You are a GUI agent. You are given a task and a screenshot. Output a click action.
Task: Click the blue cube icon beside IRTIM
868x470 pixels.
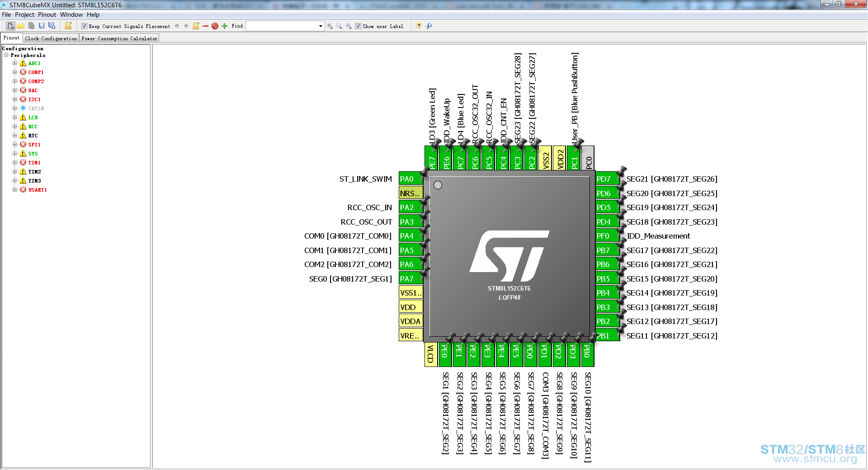tap(23, 108)
